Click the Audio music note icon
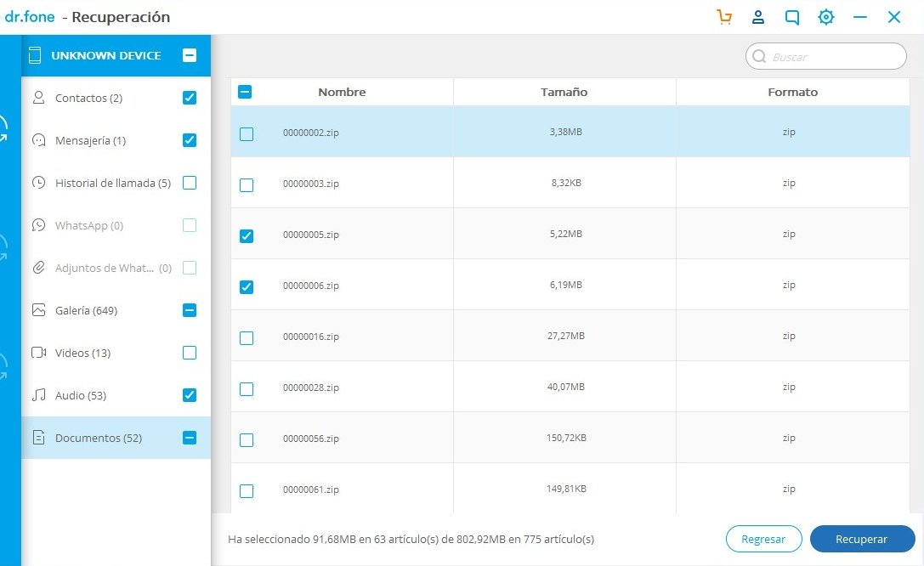 click(x=39, y=395)
